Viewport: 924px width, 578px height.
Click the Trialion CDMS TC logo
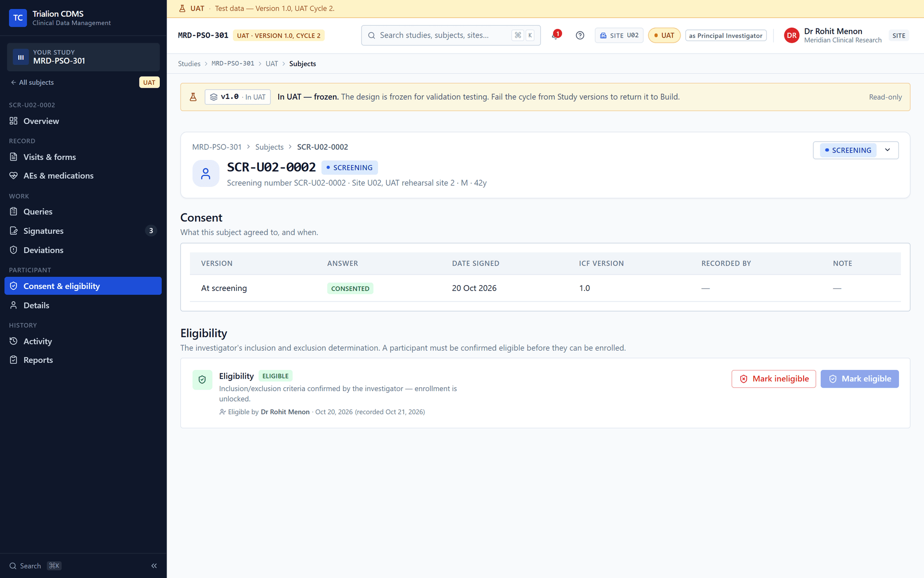(x=18, y=18)
